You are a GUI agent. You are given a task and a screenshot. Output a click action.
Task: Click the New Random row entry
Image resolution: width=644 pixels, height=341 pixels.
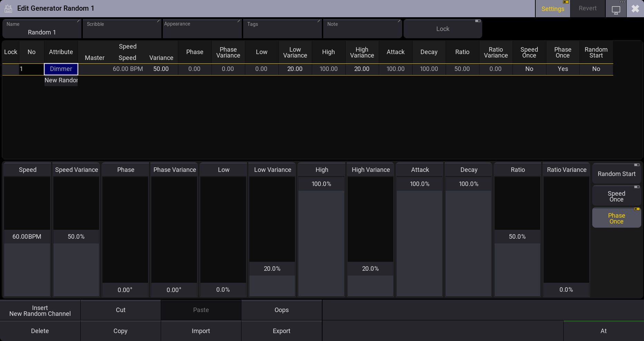[x=61, y=80]
